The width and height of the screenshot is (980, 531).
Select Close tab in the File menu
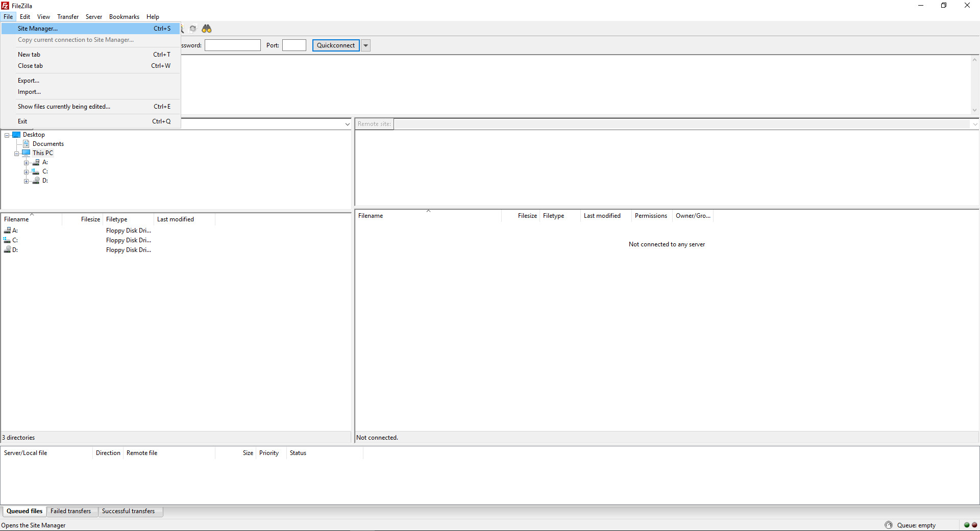pyautogui.click(x=91, y=66)
